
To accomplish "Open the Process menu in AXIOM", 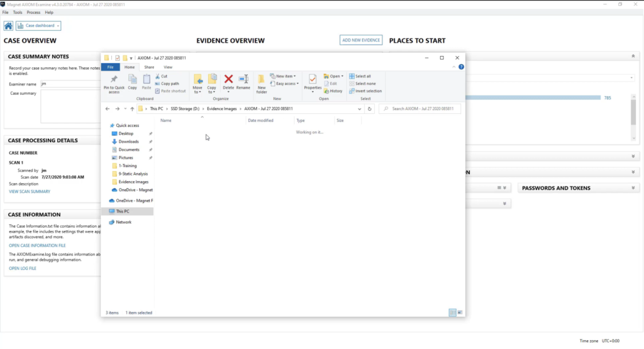I will point(33,13).
